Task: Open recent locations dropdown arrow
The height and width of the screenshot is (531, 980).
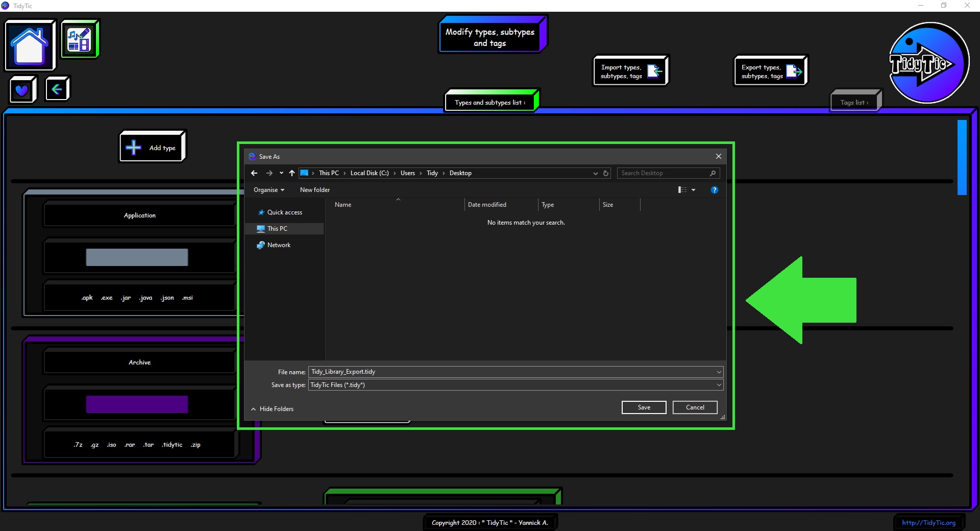Action: point(281,173)
